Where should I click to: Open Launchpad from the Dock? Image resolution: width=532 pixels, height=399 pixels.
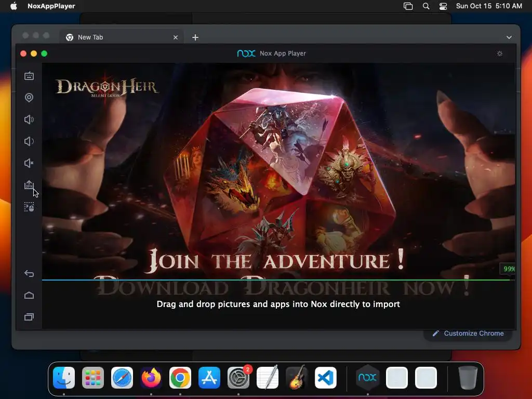[x=93, y=378]
